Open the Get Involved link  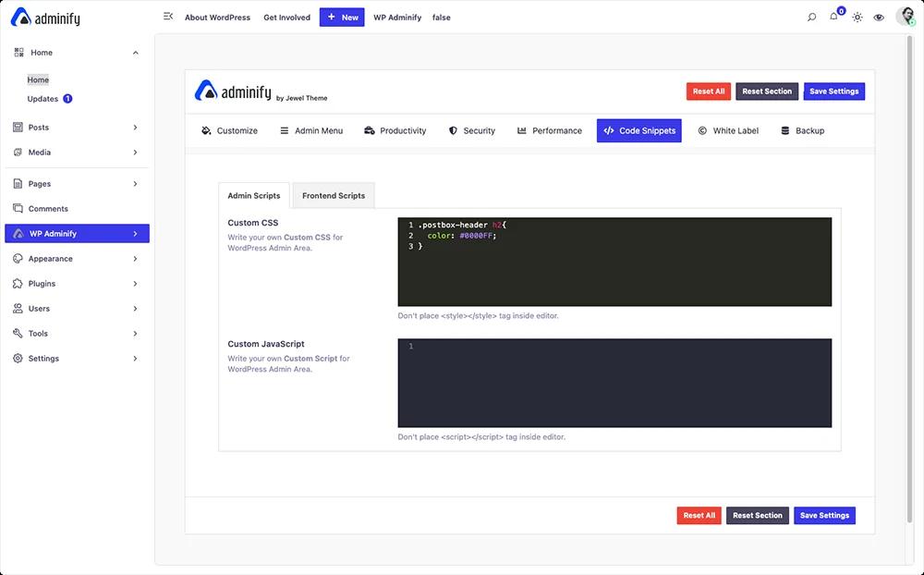tap(287, 18)
